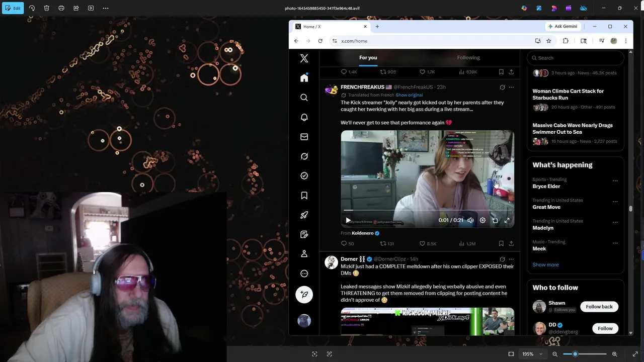
Task: Print the photo using printer icon
Action: tap(61, 8)
